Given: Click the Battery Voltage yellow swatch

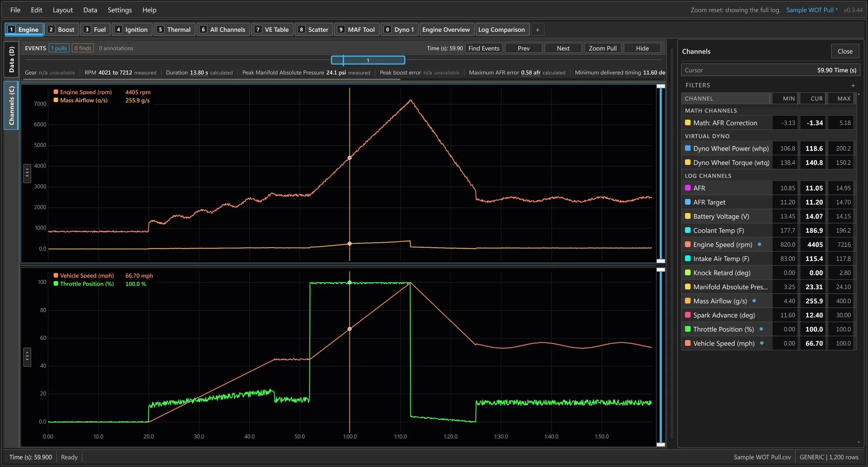Looking at the screenshot, I should 687,216.
